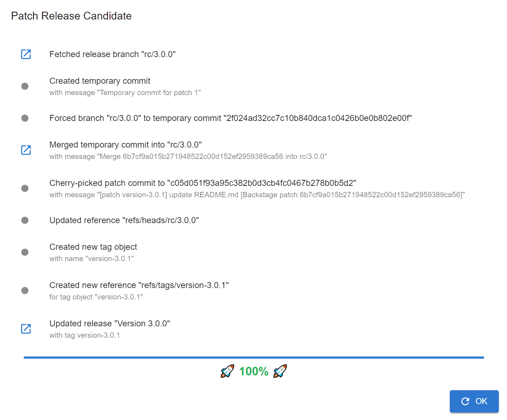Click the right rocket emoji

click(280, 371)
